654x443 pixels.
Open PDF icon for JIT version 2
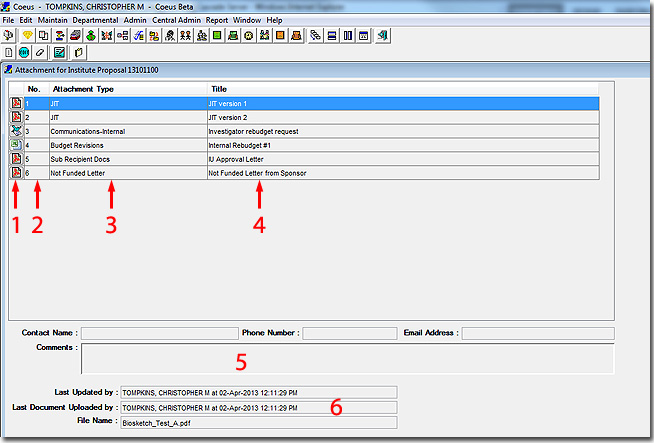(16, 117)
